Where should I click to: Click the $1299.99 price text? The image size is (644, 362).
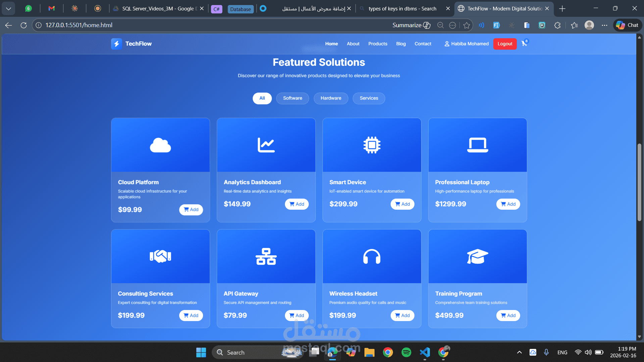tap(450, 204)
